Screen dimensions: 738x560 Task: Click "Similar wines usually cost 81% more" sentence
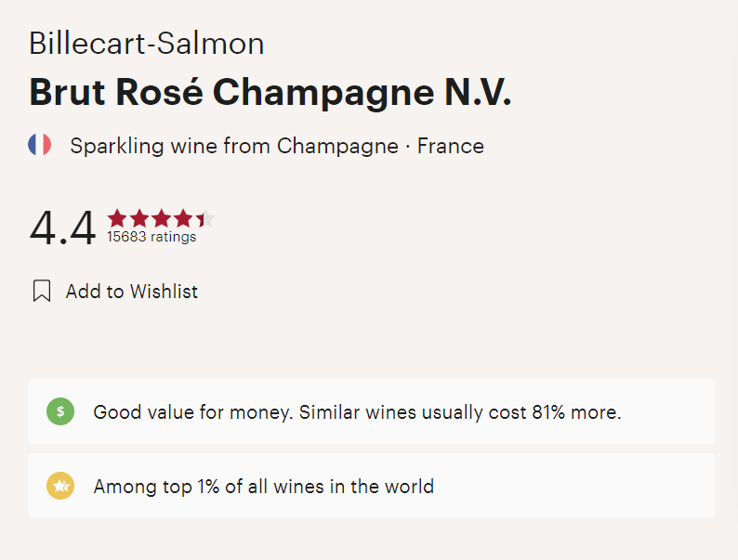point(460,411)
